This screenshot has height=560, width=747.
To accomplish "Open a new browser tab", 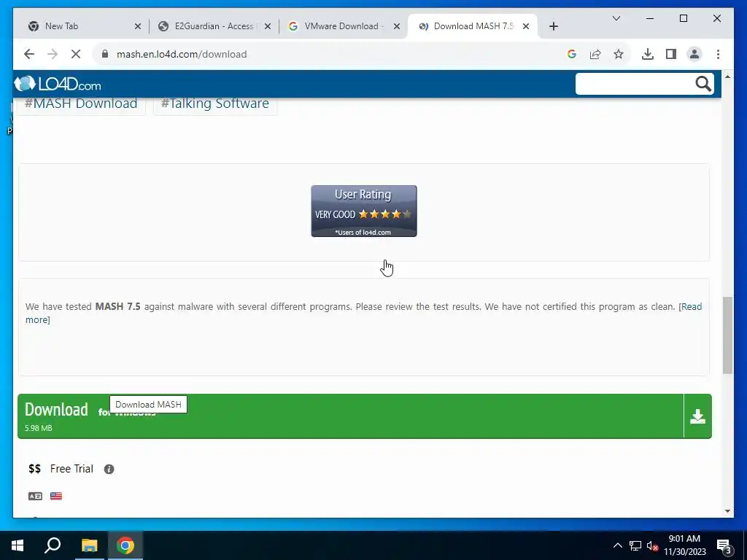I will pyautogui.click(x=553, y=26).
